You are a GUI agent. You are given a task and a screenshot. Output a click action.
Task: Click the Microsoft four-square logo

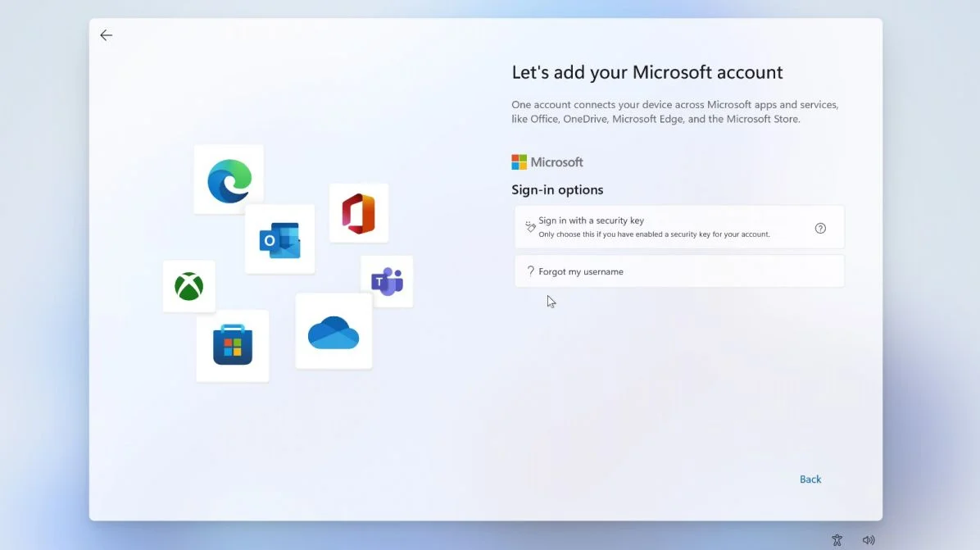click(x=519, y=161)
